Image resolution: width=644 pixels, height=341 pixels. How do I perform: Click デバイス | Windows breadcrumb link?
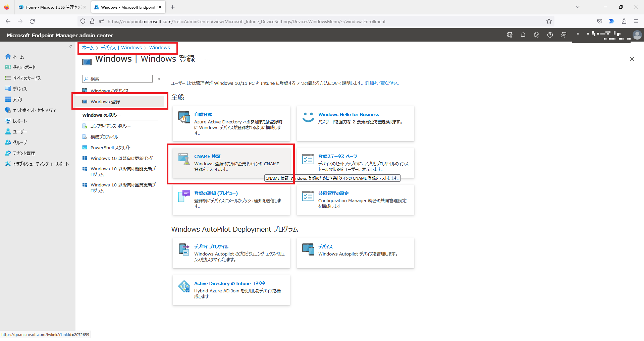[121, 48]
